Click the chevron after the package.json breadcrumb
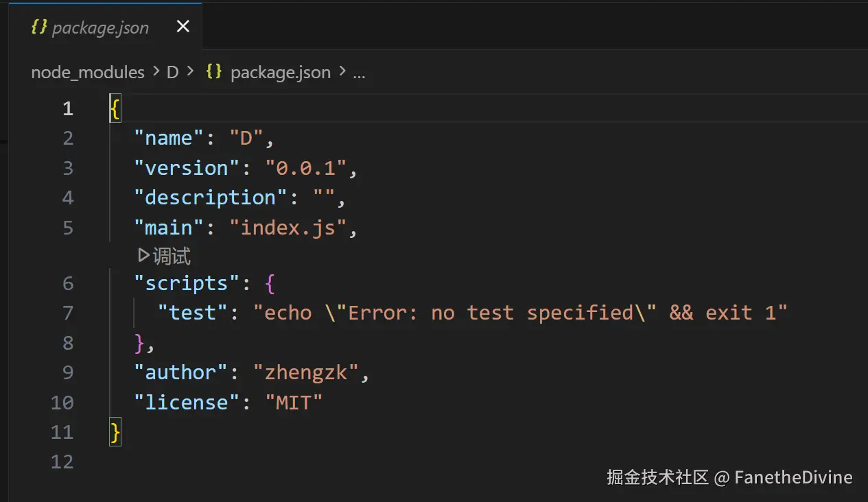 pyautogui.click(x=341, y=73)
